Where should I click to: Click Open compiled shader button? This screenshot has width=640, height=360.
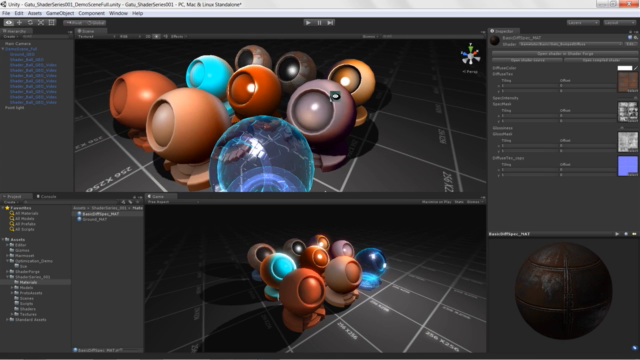(601, 60)
